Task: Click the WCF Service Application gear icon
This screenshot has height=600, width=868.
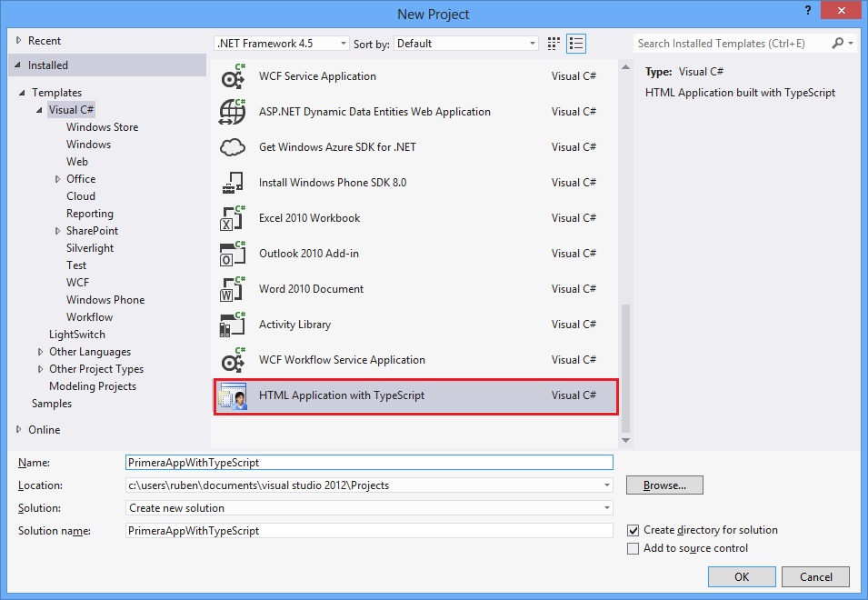Action: coord(233,76)
